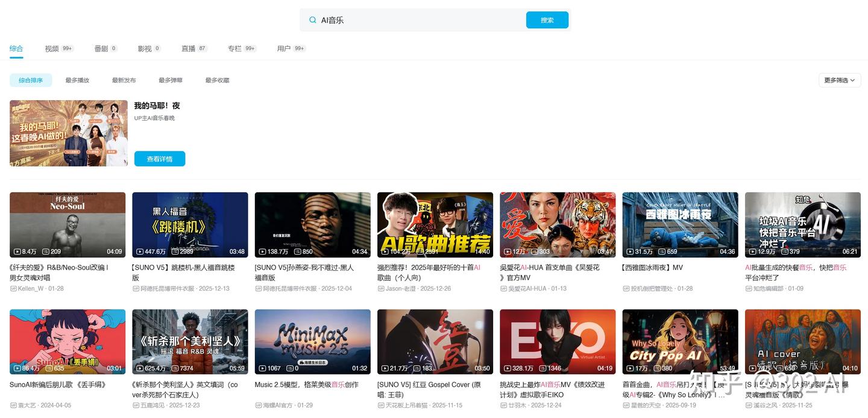Click title 【SUNO V5】跳楼机-黑人福音跳楼版
Screen dimensions: 868x418
coord(184,273)
